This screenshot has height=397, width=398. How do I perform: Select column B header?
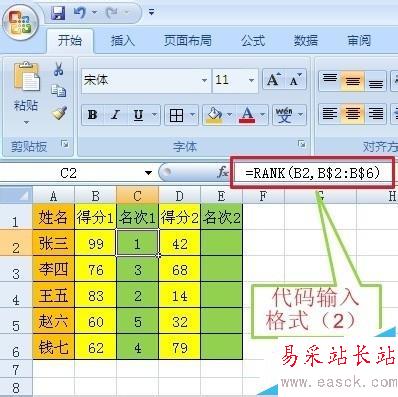tap(96, 196)
